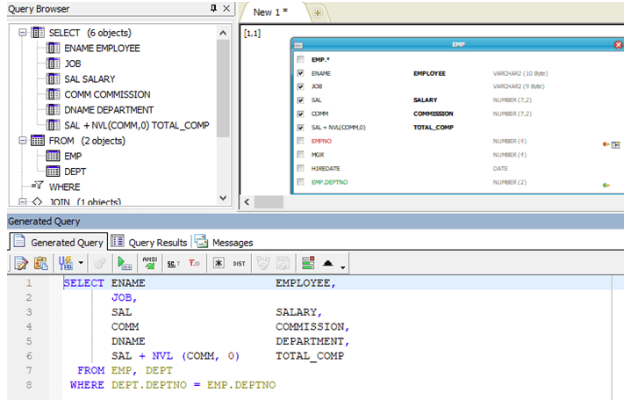This screenshot has width=626, height=401.
Task: Click the edit query pencil icon
Action: (x=21, y=263)
